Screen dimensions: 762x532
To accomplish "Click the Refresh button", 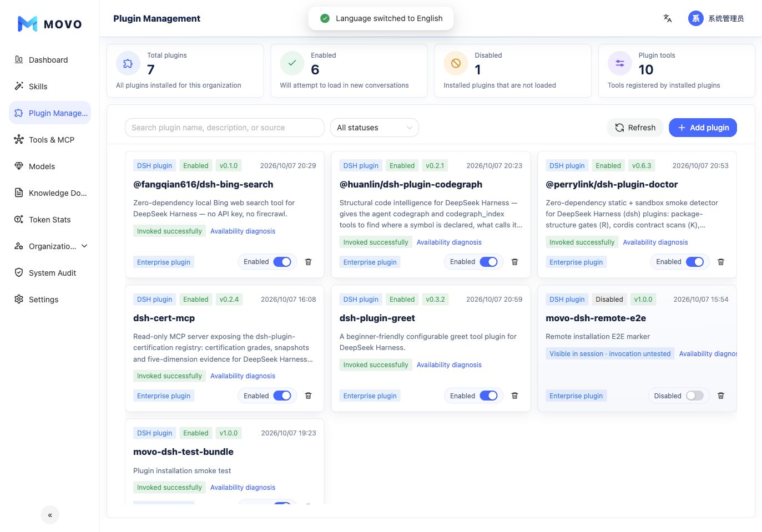I will point(635,128).
